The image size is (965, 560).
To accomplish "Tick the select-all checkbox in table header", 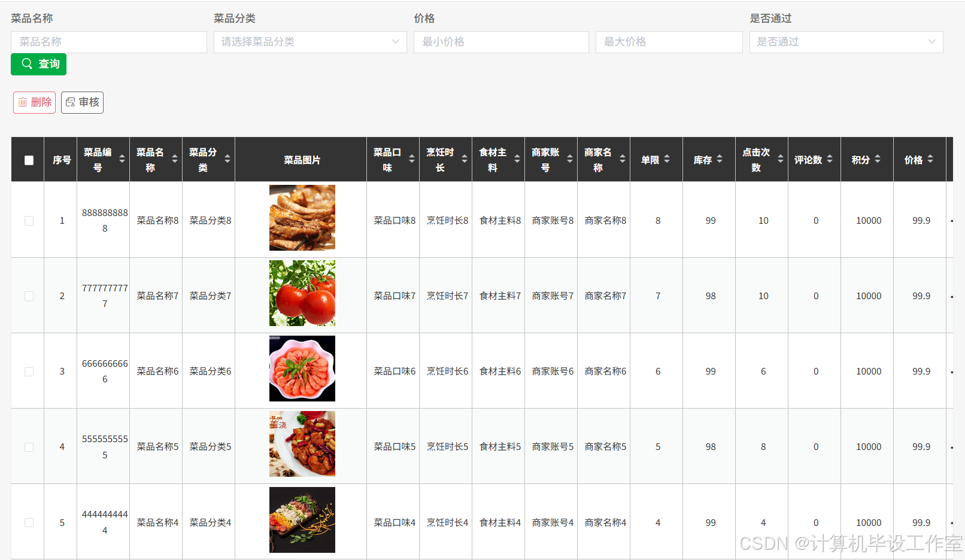I will click(x=29, y=160).
